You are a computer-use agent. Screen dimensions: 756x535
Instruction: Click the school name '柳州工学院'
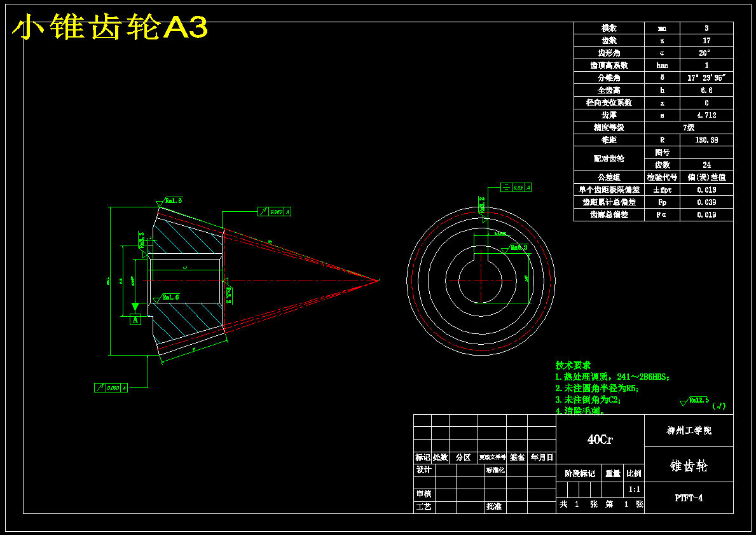[689, 431]
